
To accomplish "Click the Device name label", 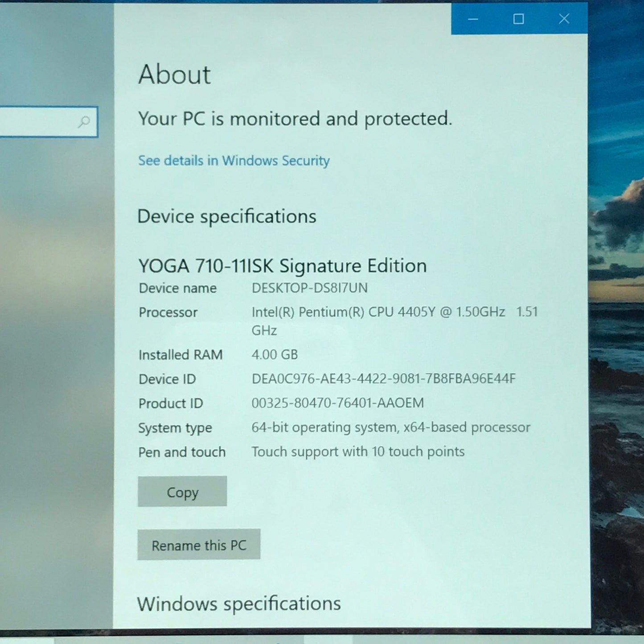I will coord(178,288).
